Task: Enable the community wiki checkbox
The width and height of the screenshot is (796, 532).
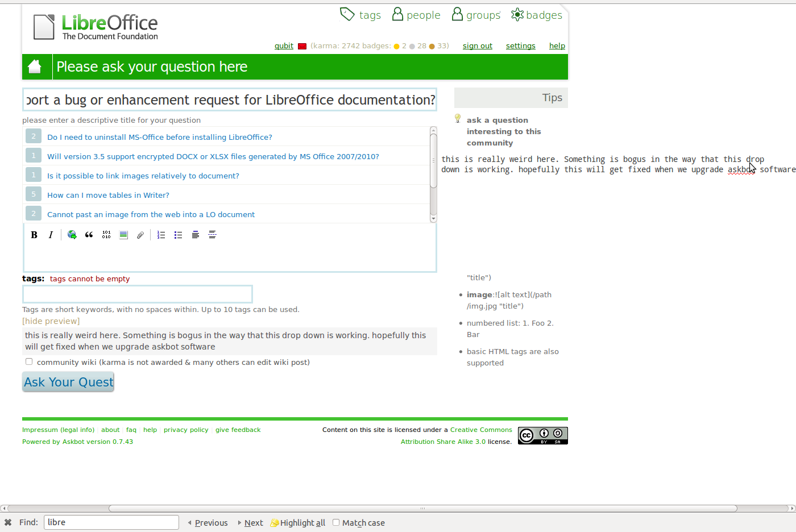Action: tap(29, 361)
